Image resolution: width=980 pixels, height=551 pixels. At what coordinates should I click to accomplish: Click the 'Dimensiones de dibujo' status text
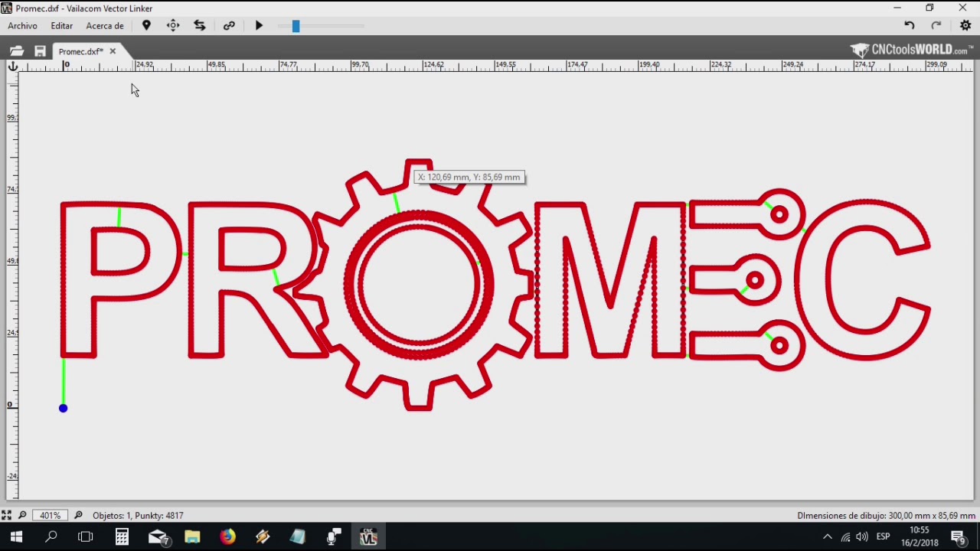tap(886, 516)
